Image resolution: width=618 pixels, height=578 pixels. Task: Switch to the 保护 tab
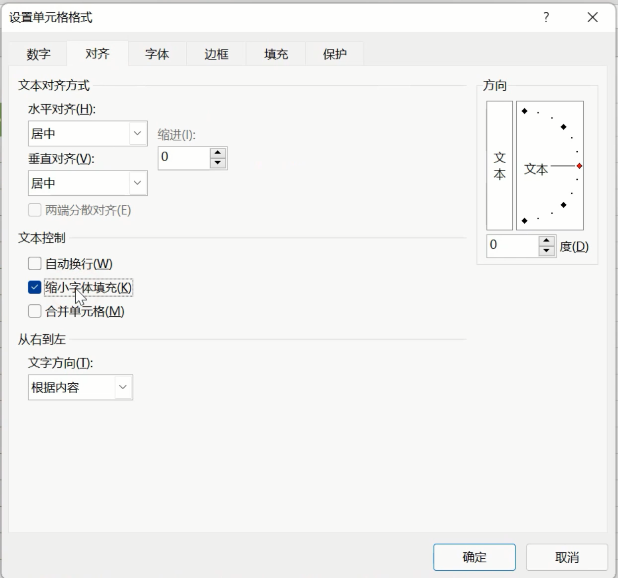pyautogui.click(x=335, y=54)
